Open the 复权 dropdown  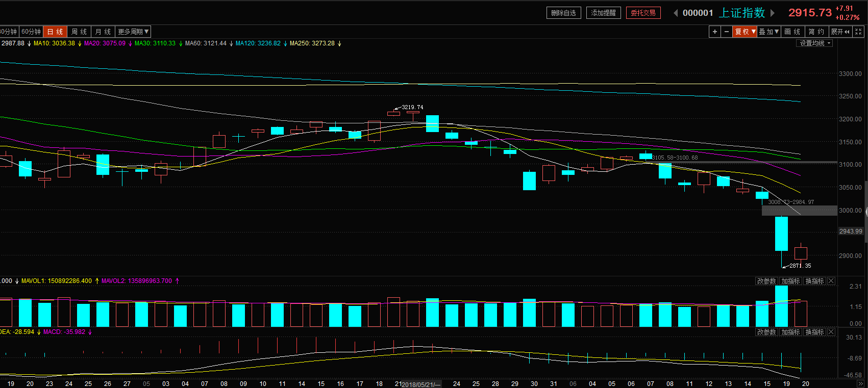[745, 32]
